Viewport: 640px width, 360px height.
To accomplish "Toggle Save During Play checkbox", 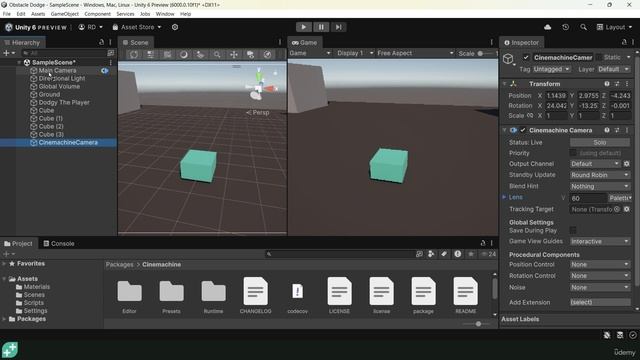I will click(573, 231).
